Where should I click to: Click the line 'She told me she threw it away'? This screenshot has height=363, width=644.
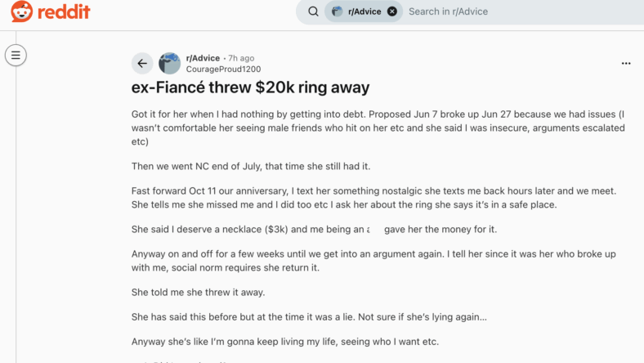(x=199, y=293)
